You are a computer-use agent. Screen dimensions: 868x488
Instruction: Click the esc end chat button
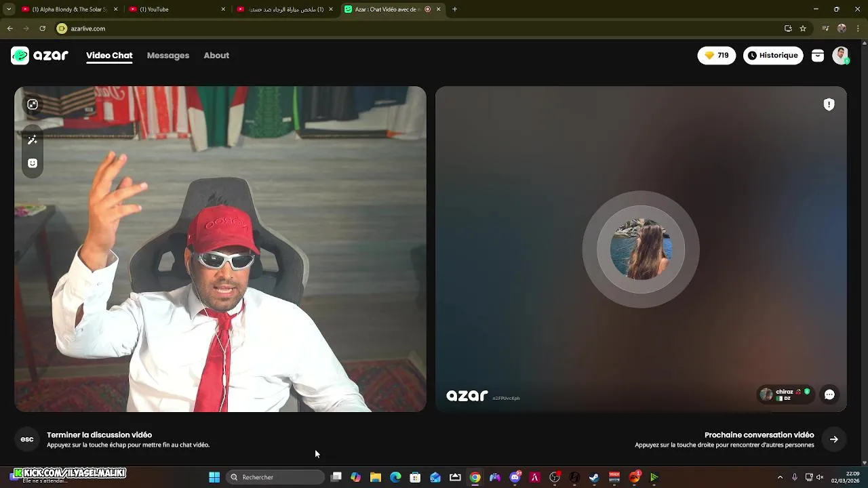[27, 439]
